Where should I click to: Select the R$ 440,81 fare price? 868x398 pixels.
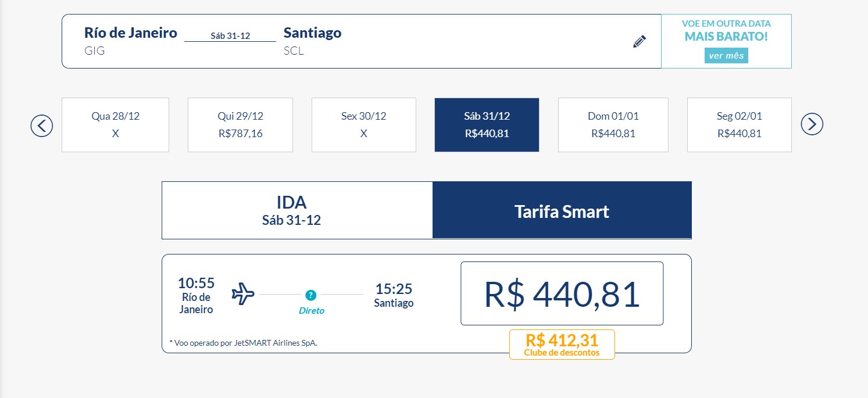562,293
